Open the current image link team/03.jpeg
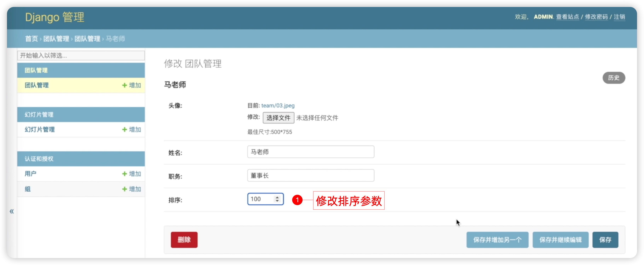The height and width of the screenshot is (265, 644). (278, 105)
